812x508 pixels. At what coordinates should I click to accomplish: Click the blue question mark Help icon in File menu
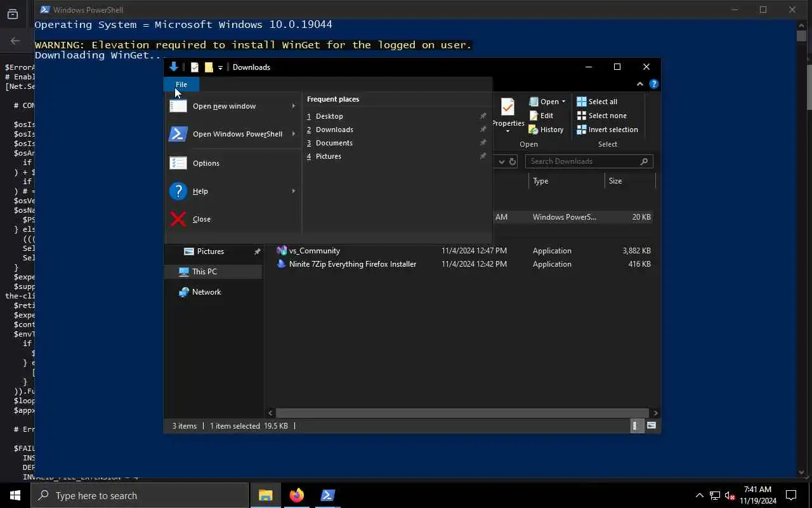click(x=178, y=191)
